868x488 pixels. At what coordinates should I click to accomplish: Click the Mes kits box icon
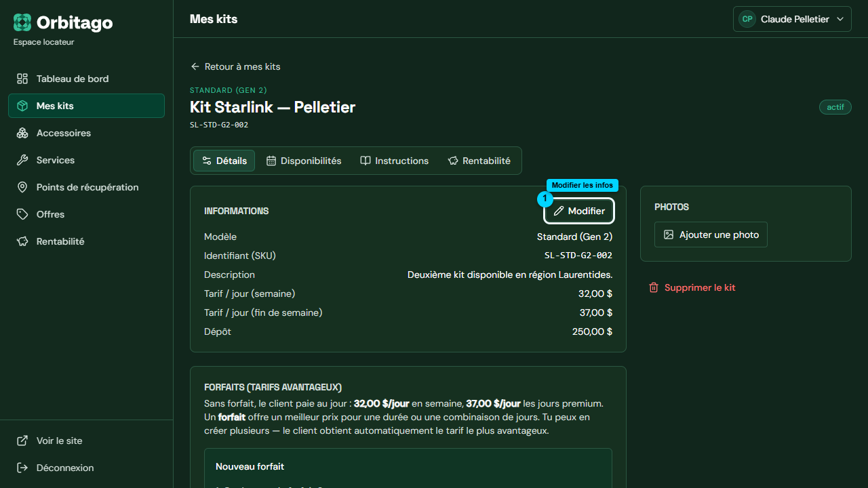pyautogui.click(x=22, y=106)
